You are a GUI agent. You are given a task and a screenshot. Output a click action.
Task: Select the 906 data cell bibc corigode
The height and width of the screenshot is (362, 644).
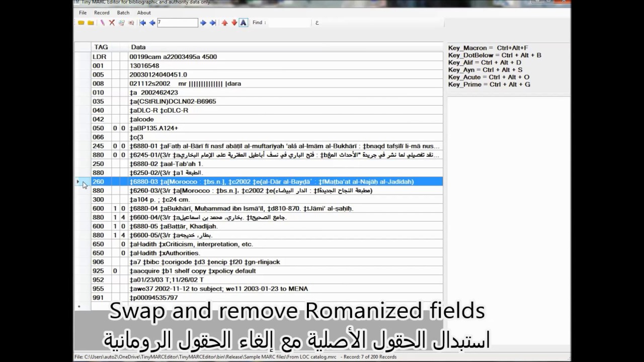coord(285,262)
